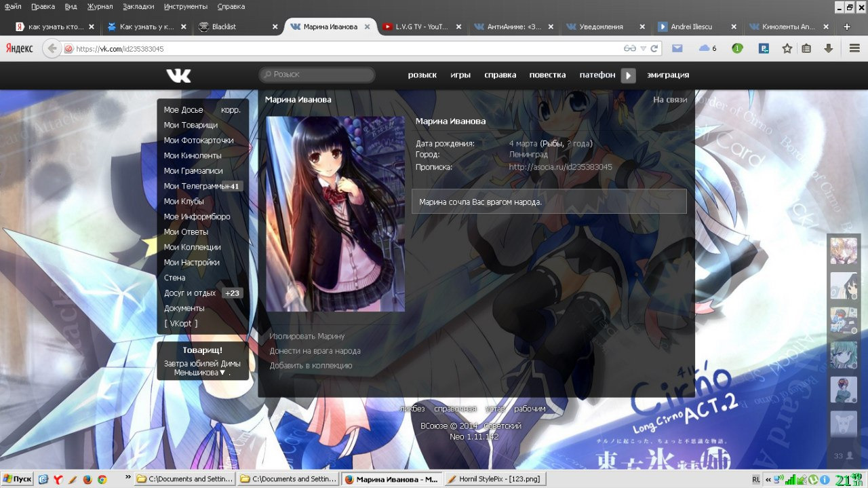Click the browser back arrow button

[52, 48]
